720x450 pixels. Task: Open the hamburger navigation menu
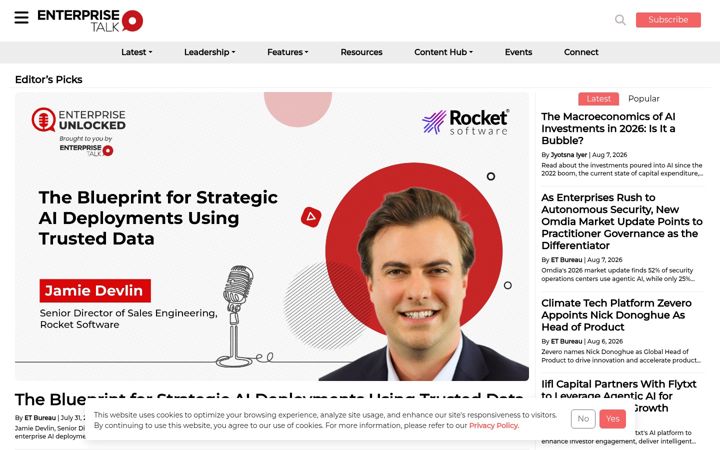coord(21,18)
